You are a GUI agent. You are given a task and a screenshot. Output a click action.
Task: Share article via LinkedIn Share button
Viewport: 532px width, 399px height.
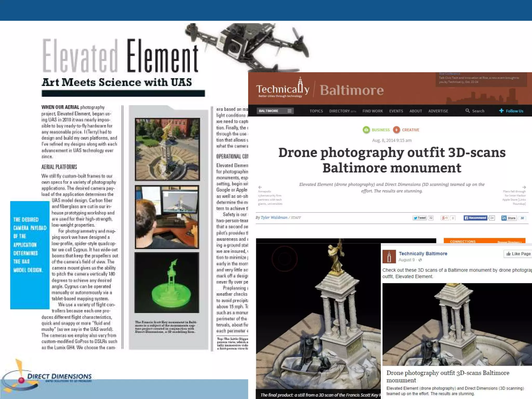click(x=509, y=218)
